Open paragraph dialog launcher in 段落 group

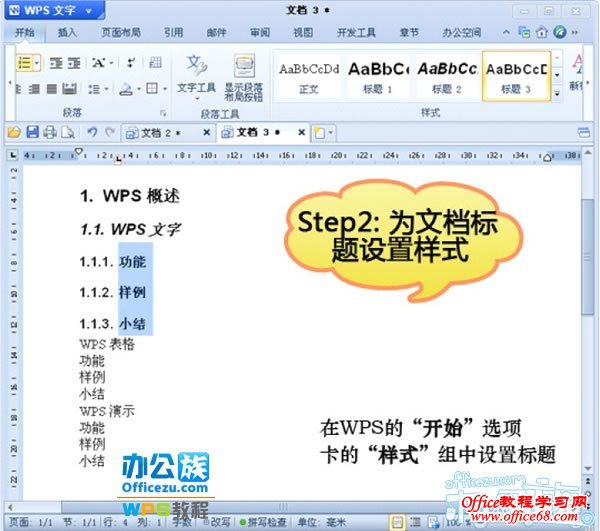163,113
